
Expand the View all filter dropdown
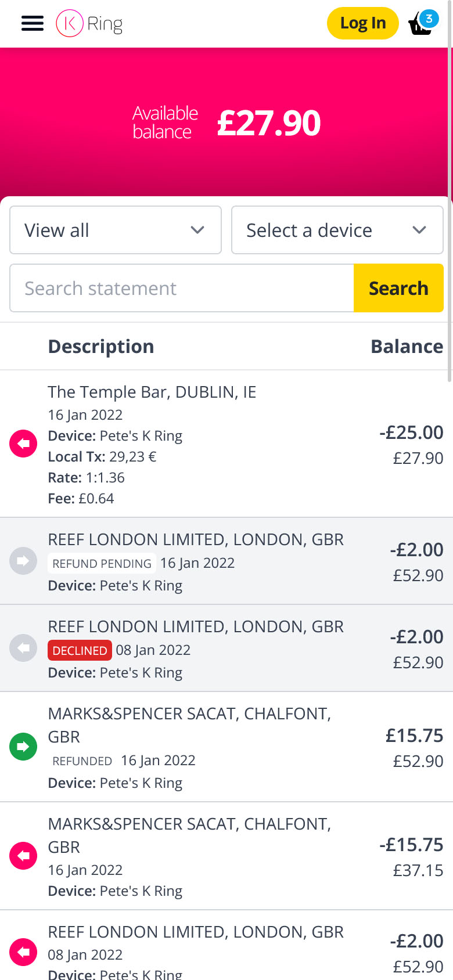[116, 230]
